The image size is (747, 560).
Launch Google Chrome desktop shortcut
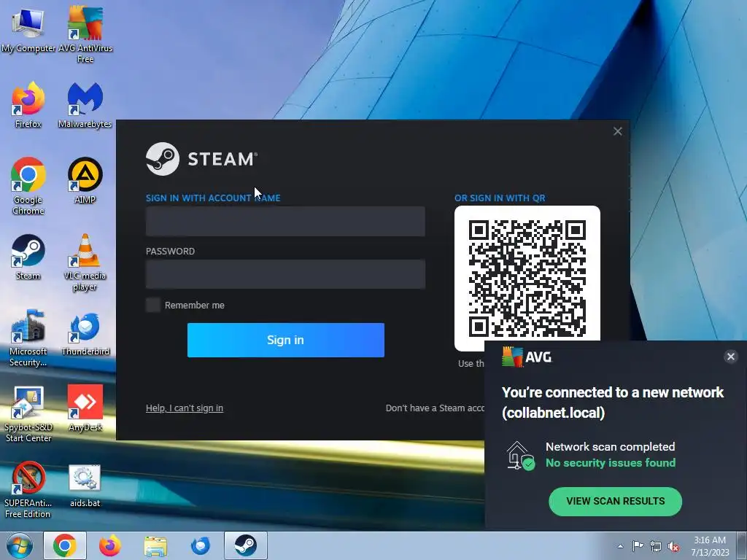[x=28, y=186]
